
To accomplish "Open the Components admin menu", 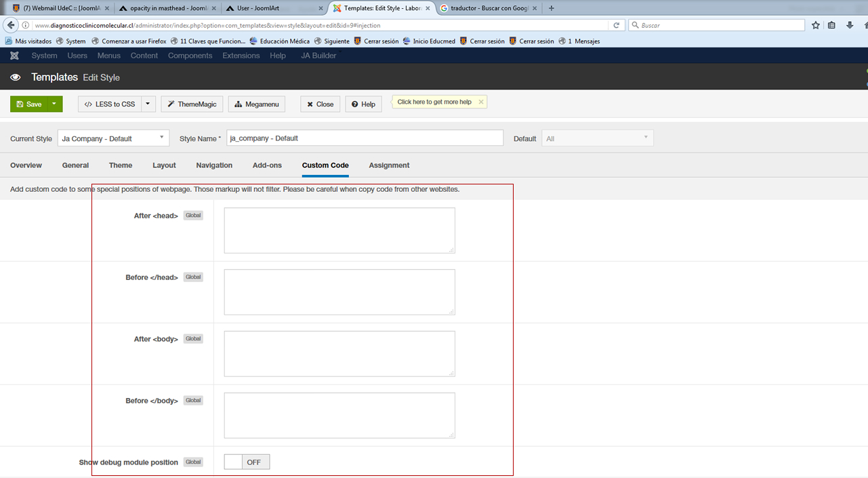I will 190,56.
